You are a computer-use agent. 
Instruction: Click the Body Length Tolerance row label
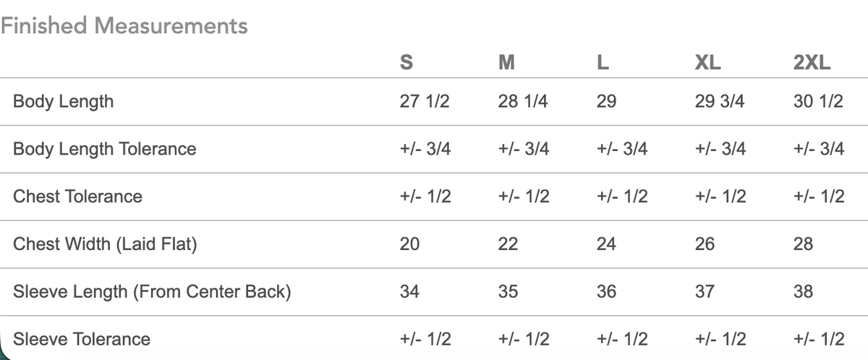pos(105,149)
